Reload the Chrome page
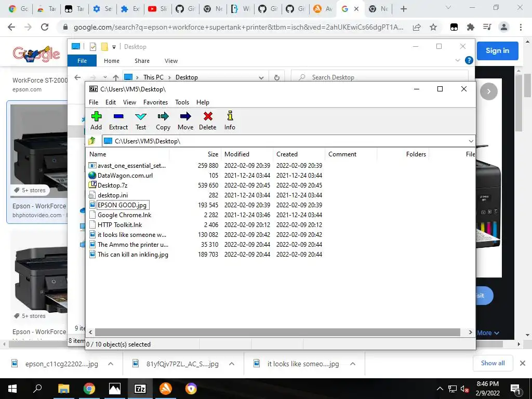Image resolution: width=532 pixels, height=399 pixels. click(x=45, y=27)
